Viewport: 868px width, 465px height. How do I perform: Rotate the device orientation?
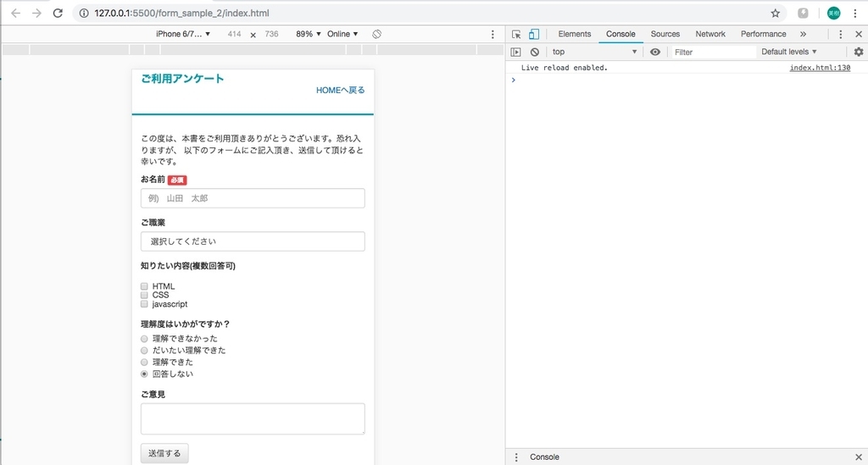coord(376,34)
